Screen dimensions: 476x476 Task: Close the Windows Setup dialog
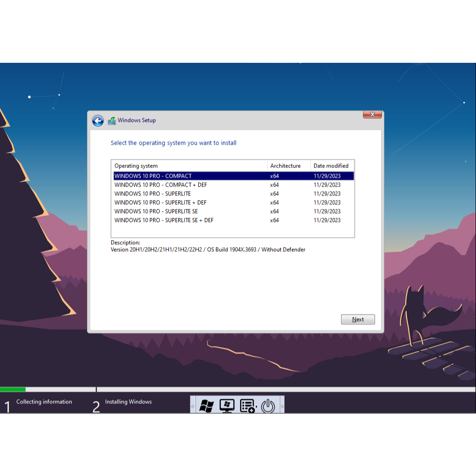click(372, 114)
